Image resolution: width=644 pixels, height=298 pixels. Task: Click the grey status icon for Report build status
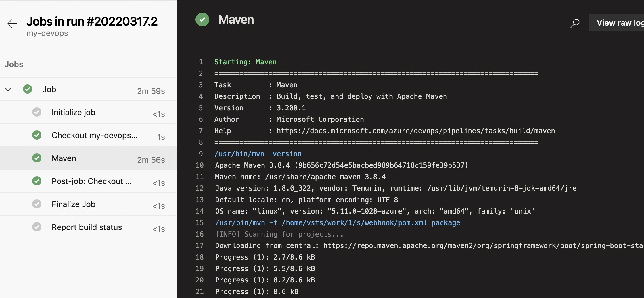coord(37,227)
